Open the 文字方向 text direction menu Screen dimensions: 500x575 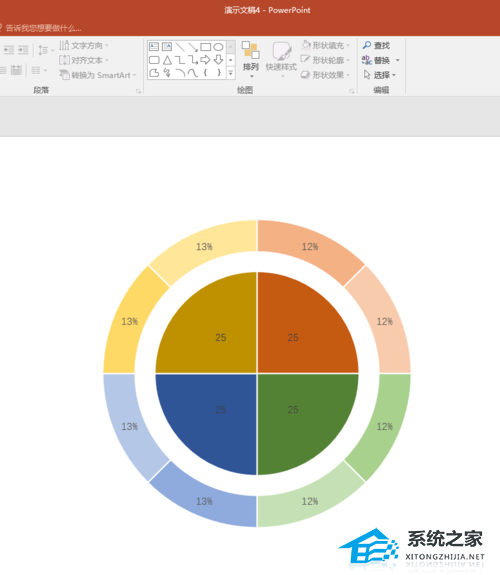point(84,45)
